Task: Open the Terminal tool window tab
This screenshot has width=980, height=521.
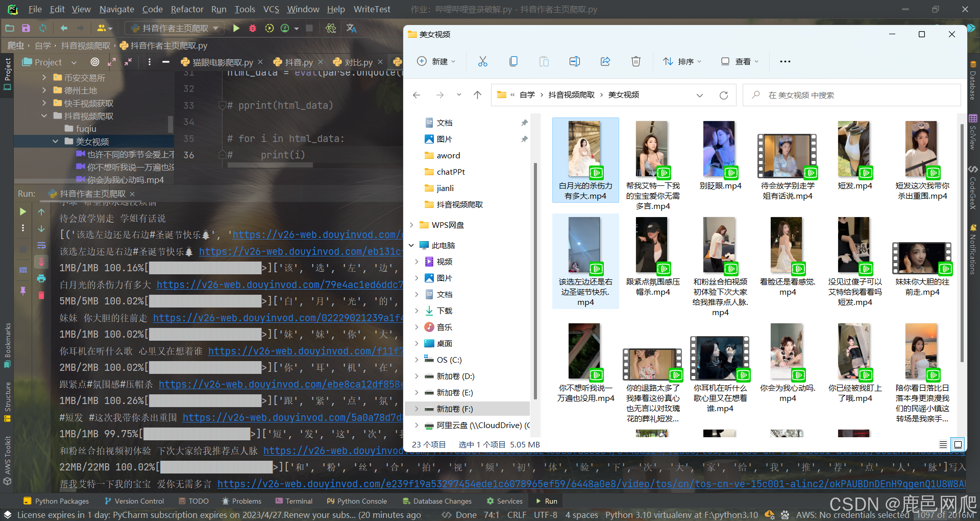Action: (293, 501)
